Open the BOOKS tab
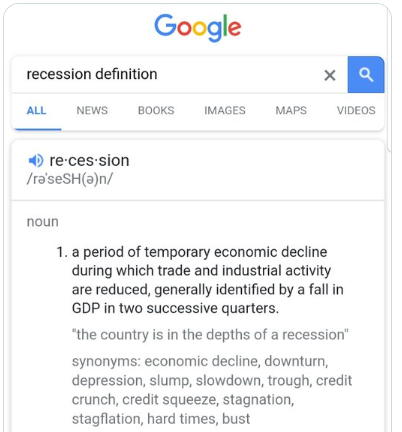402x432 pixels. pyautogui.click(x=156, y=110)
